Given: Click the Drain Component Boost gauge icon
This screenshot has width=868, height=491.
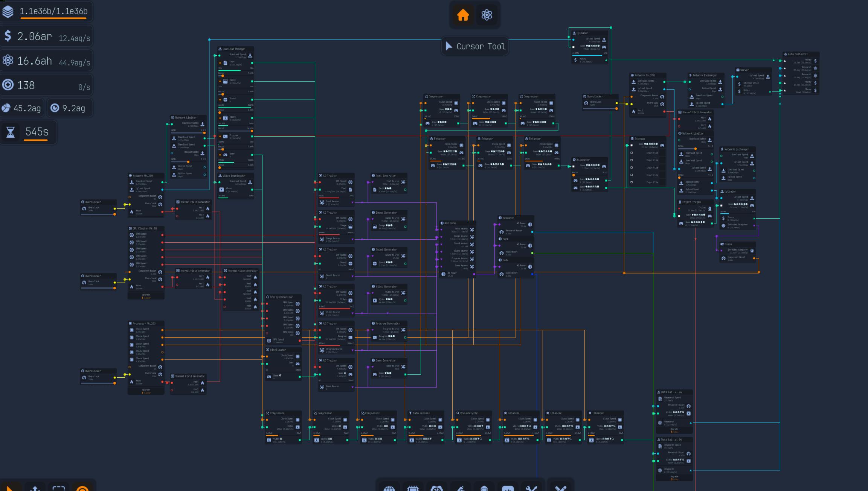Looking at the screenshot, I should coord(723,258).
